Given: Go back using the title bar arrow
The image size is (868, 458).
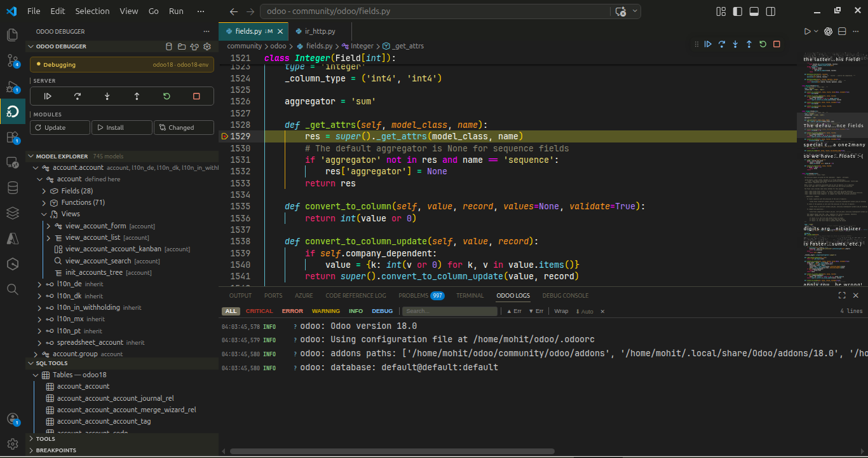Looking at the screenshot, I should pyautogui.click(x=234, y=11).
